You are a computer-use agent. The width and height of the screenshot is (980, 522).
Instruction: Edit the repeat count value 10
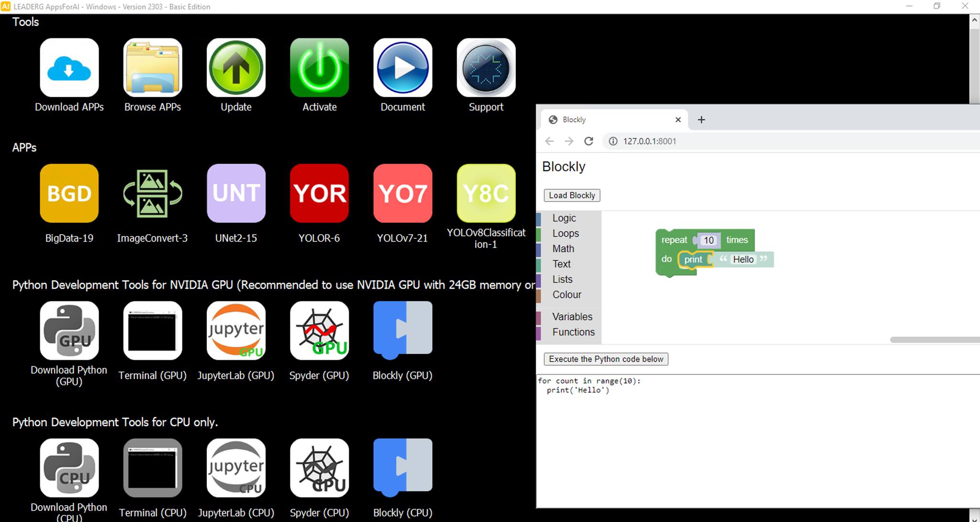tap(709, 240)
